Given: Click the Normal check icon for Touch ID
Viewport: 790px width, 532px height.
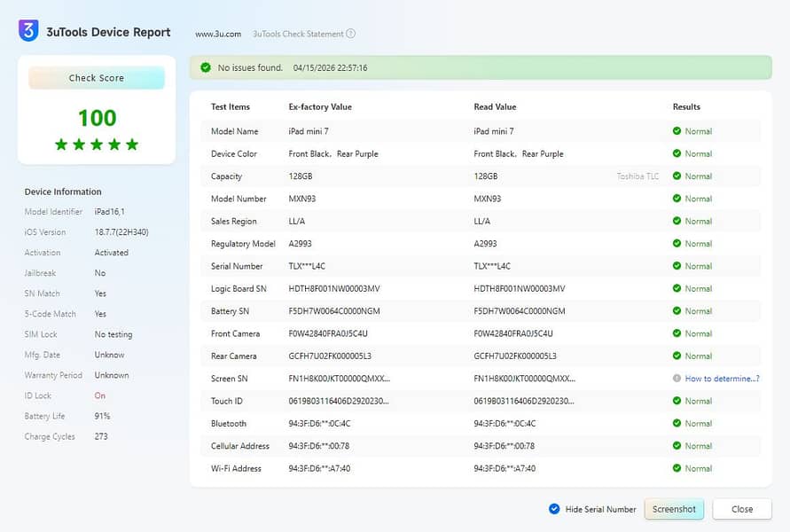Looking at the screenshot, I should (677, 401).
